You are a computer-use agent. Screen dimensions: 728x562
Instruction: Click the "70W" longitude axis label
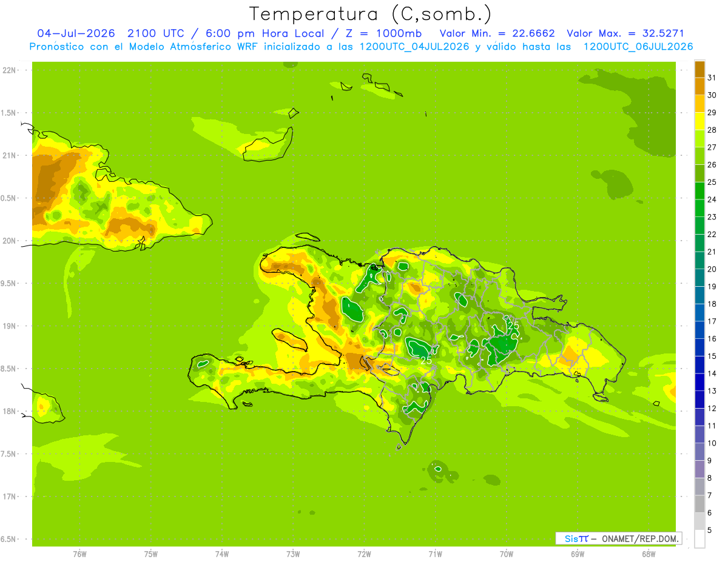coord(506,554)
